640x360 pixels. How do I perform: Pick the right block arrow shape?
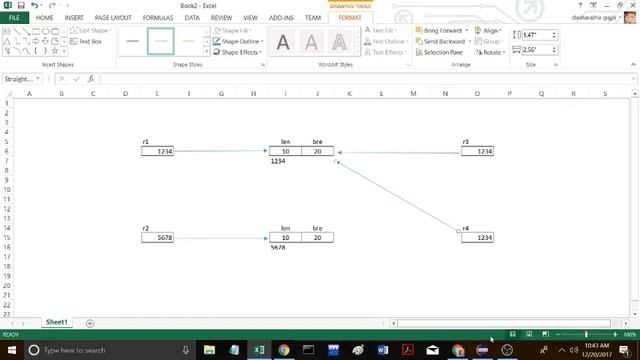36,41
